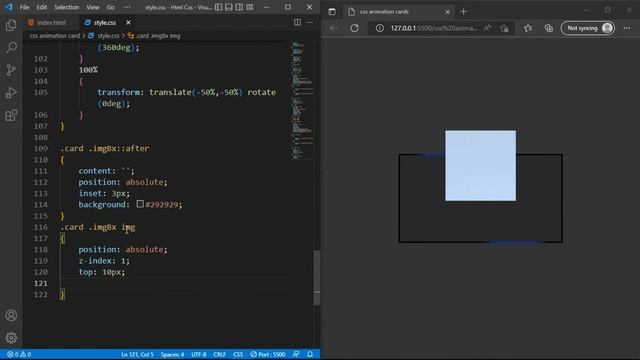
Task: Click the 'Not syncing' profile button
Action: pyautogui.click(x=588, y=28)
